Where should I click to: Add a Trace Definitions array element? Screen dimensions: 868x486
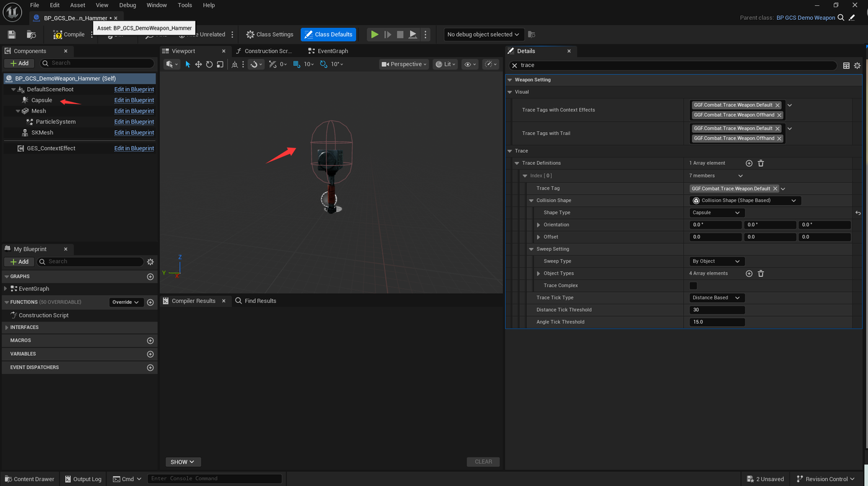[x=749, y=163]
